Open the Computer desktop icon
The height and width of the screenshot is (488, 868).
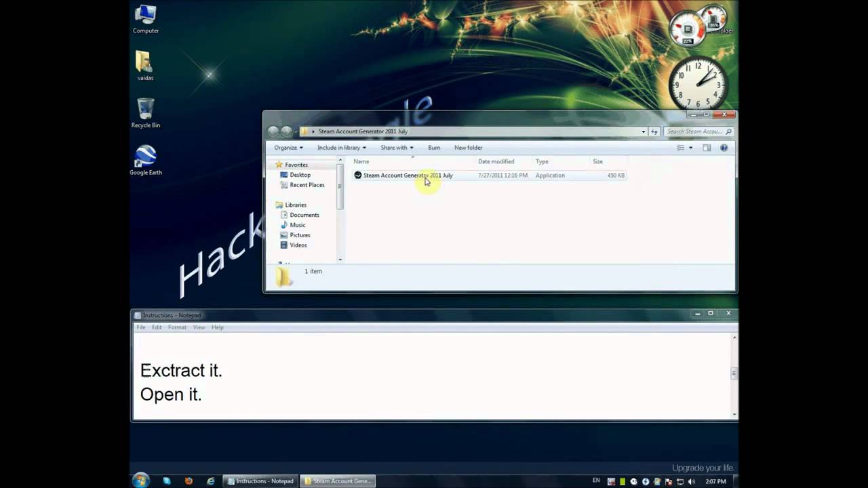tap(146, 19)
